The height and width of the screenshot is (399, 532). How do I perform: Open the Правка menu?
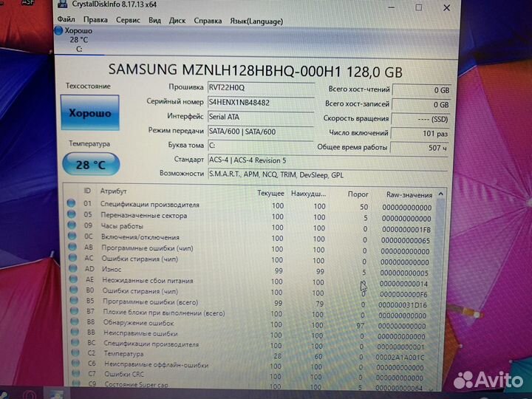(95, 20)
